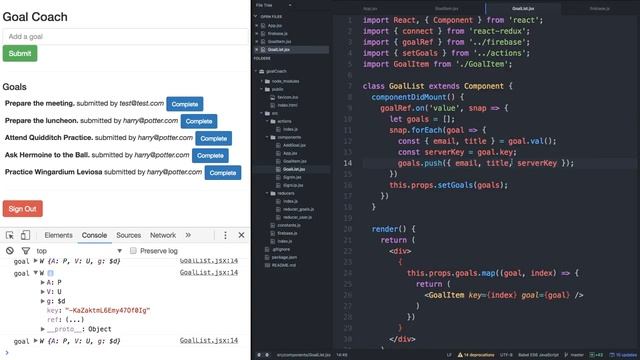Image resolution: width=640 pixels, height=360 pixels.
Task: Open the DevTools three-dot menu
Action: tap(225, 235)
